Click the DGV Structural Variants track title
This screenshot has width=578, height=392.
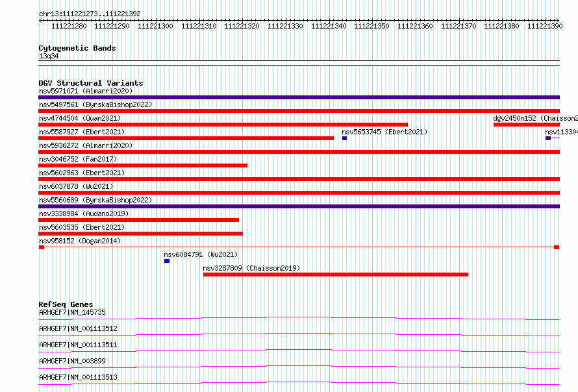(91, 83)
